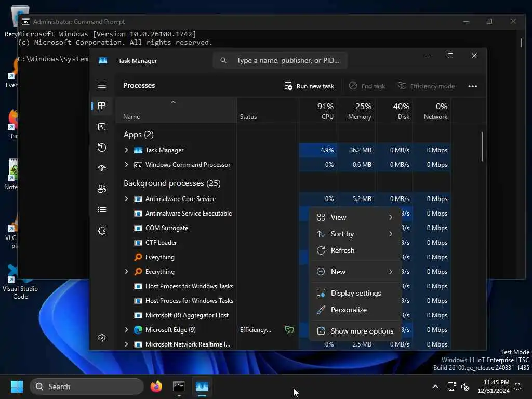Open the network status tray icon

coord(451,387)
